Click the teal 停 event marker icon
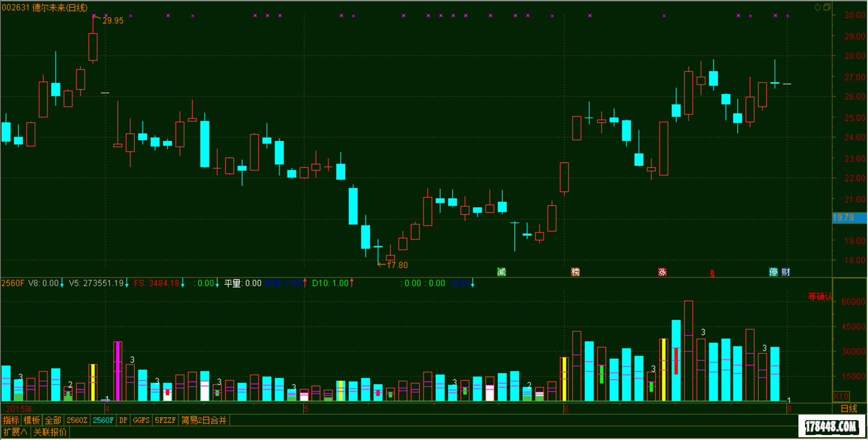The image size is (868, 440). coord(774,272)
